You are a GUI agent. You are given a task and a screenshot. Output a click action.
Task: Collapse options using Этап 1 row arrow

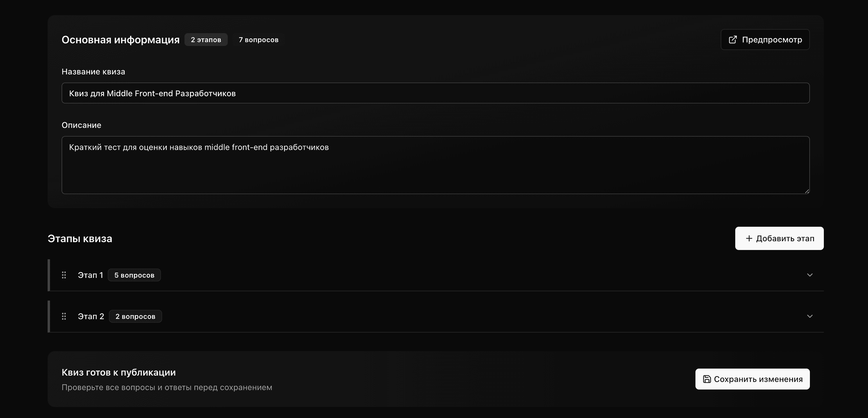click(810, 275)
